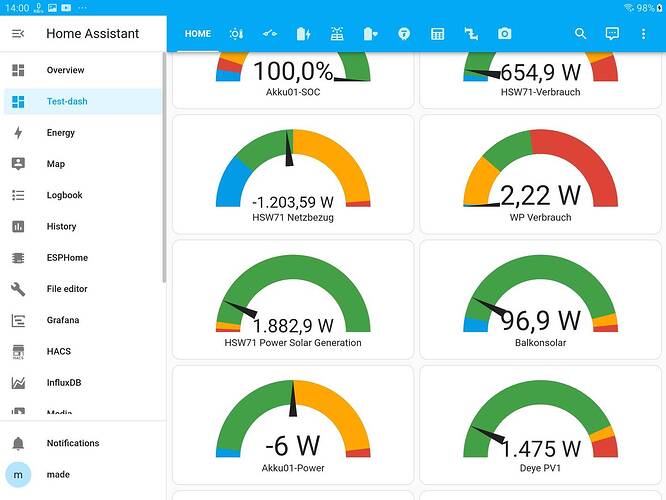Click the 14:00 clock in status bar
666x500 pixels.
[17, 8]
